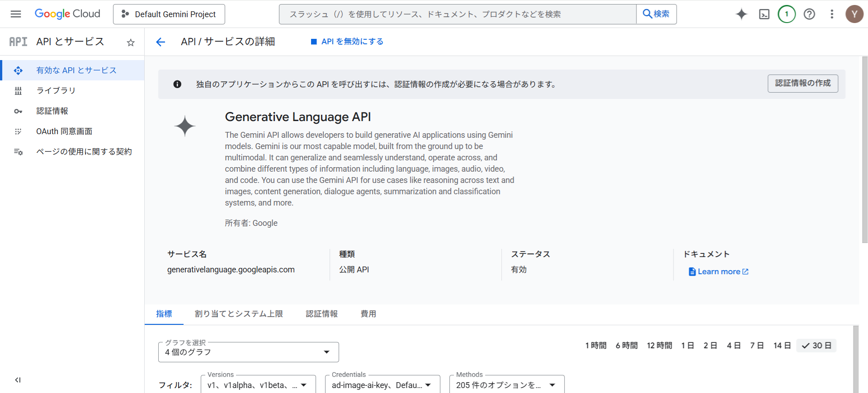This screenshot has width=868, height=393.
Task: Activate Cloud Shell terminal icon
Action: [764, 14]
